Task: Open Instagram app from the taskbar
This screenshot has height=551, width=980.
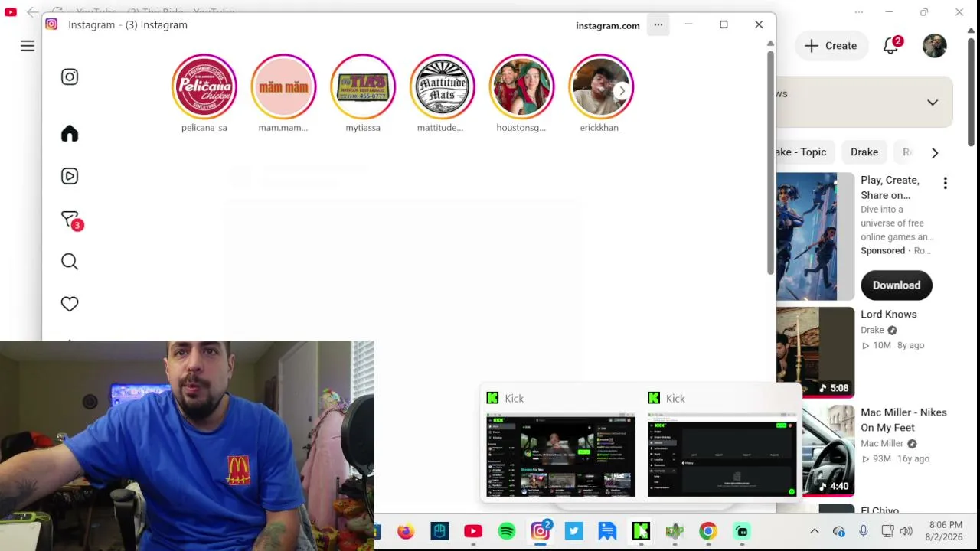Action: tap(541, 530)
